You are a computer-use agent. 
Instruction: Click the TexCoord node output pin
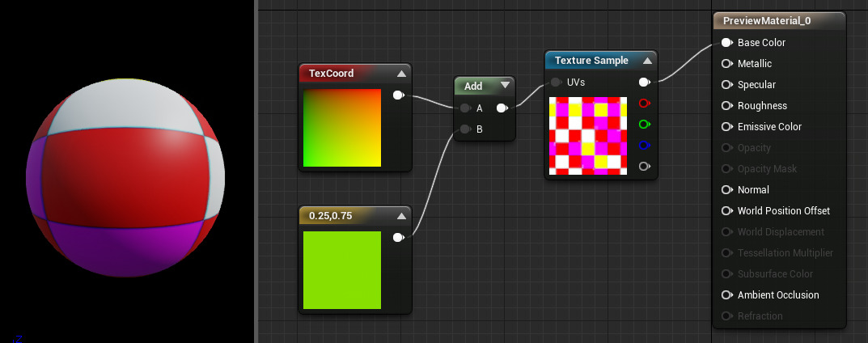(x=398, y=95)
